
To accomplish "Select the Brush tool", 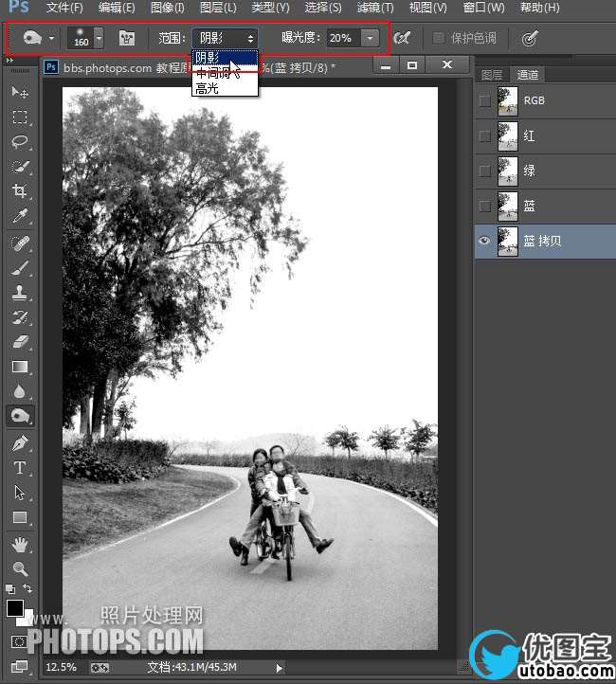I will [20, 268].
